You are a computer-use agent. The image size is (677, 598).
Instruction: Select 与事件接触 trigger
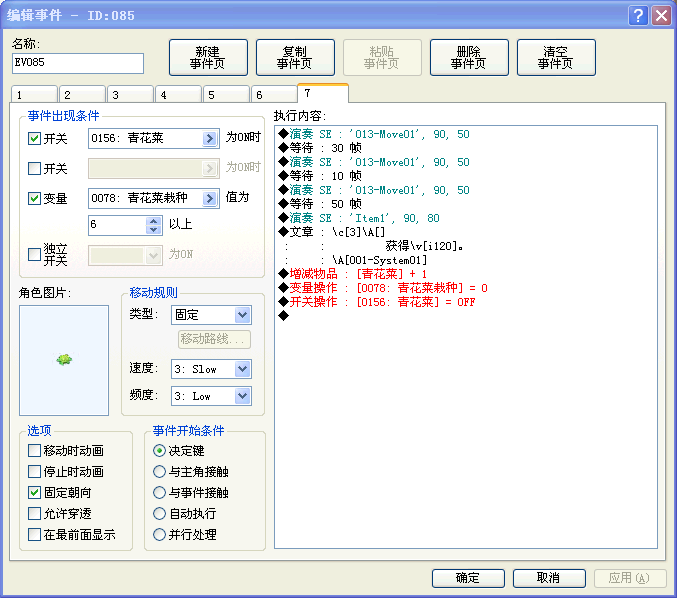click(x=159, y=493)
